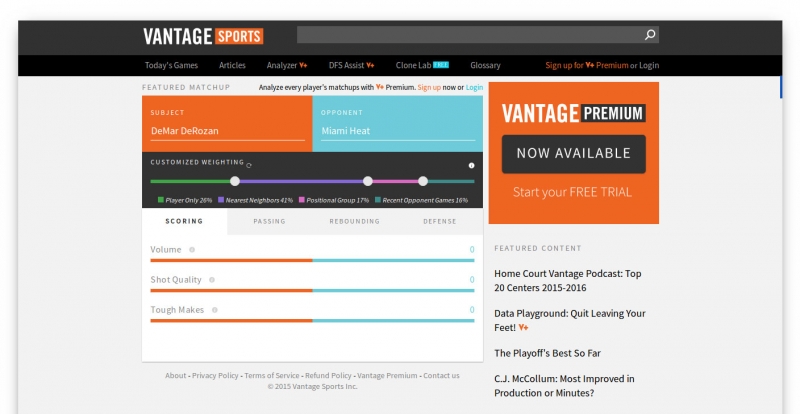Open The Playoff's Best So Far
This screenshot has width=800, height=414.
coord(547,353)
